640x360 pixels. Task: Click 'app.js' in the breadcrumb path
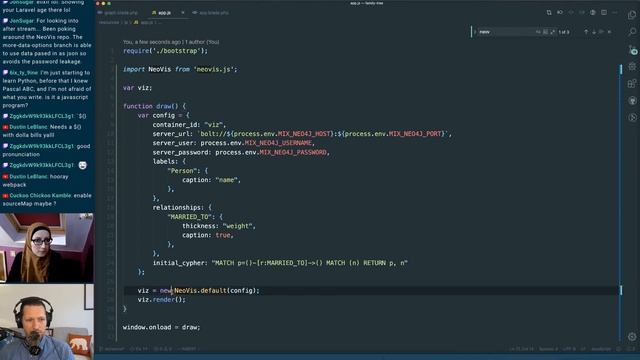[146, 22]
